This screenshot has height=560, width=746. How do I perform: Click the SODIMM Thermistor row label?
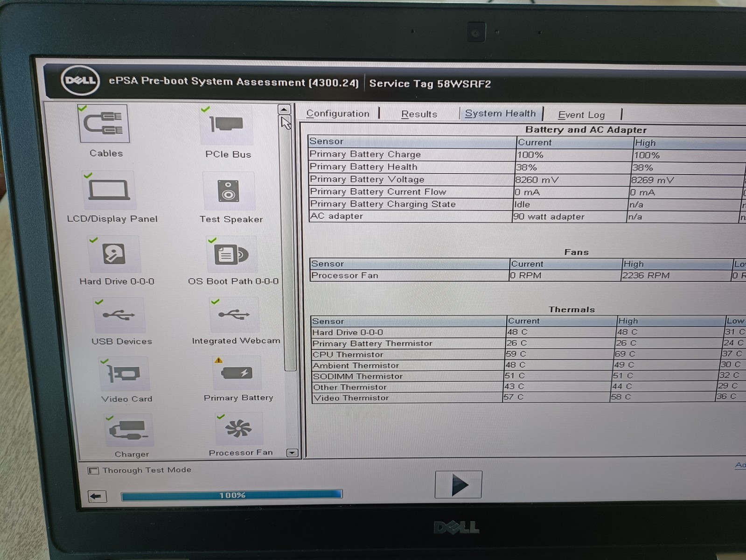coord(357,376)
